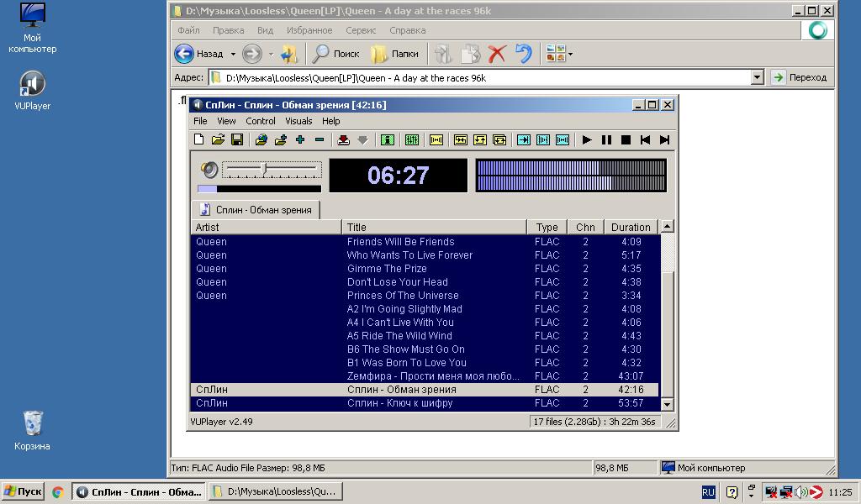Expand the Назад history dropdown arrow

(233, 54)
